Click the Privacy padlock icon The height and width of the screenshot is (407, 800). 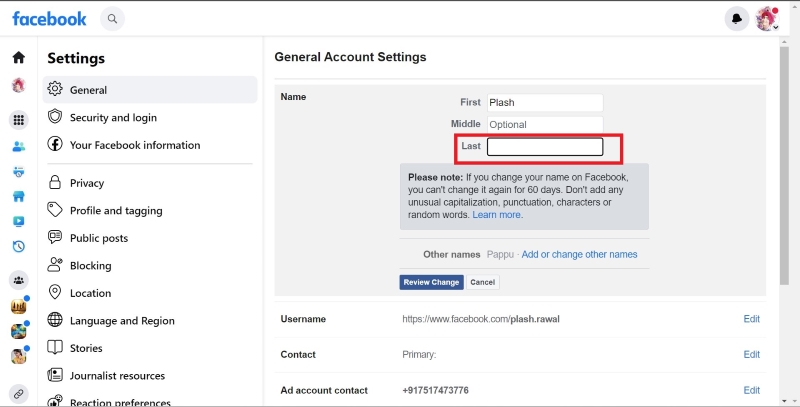[x=55, y=182]
